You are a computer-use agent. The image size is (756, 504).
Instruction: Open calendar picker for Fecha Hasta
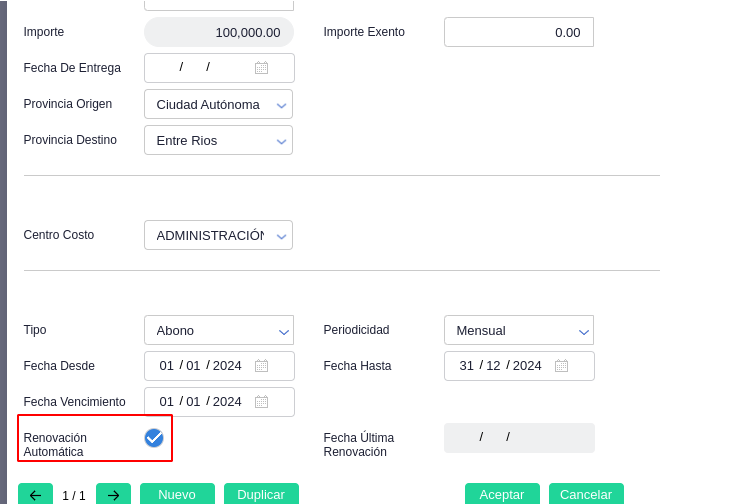(x=561, y=366)
